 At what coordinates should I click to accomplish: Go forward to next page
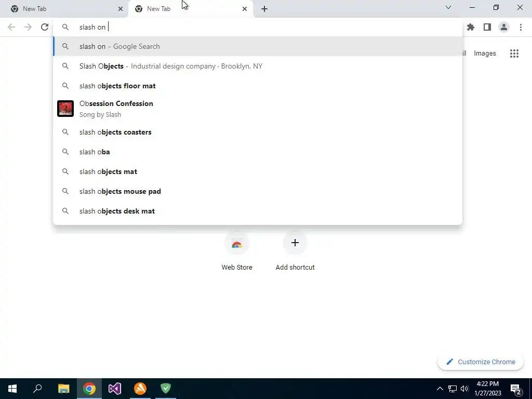28,27
